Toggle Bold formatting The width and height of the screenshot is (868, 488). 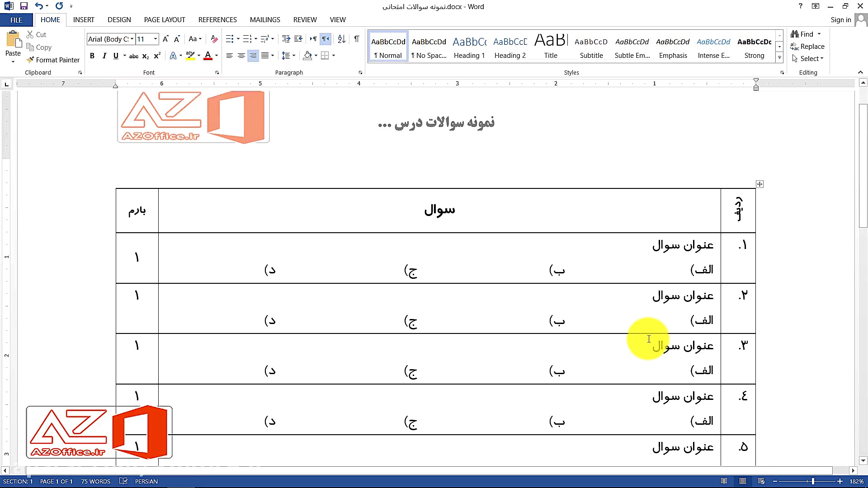point(92,56)
